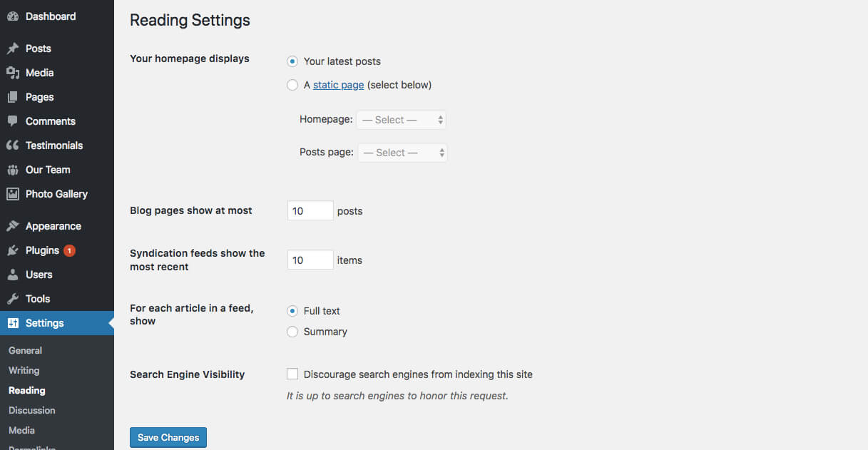Click the Tools wrench icon
This screenshot has width=868, height=450.
tap(13, 299)
